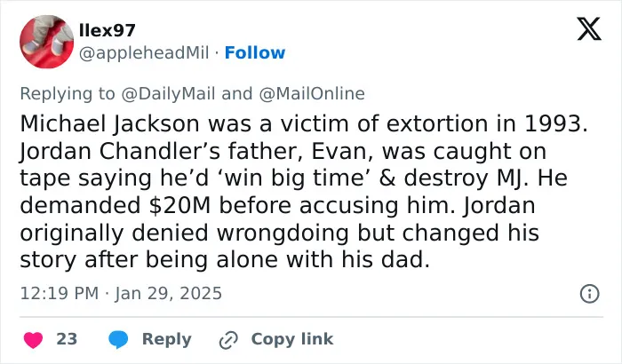Screen dimensions: 622x364
Task: Click the 12:19 PM timestamp
Action: [60, 294]
